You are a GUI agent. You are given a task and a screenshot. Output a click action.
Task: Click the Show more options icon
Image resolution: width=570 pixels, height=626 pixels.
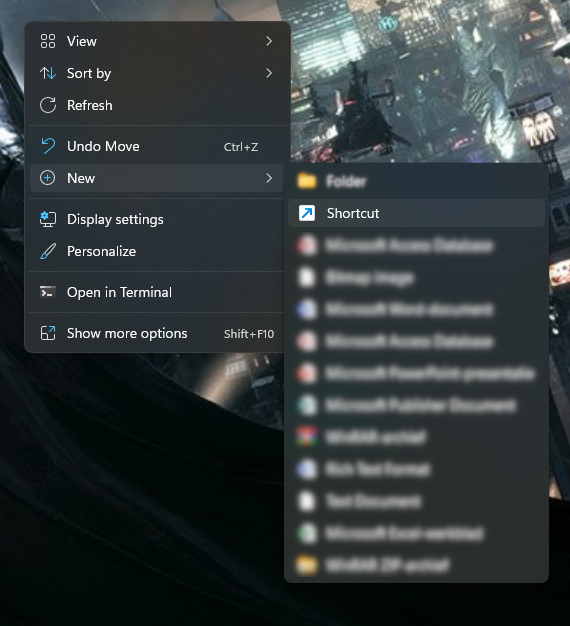[x=48, y=333]
